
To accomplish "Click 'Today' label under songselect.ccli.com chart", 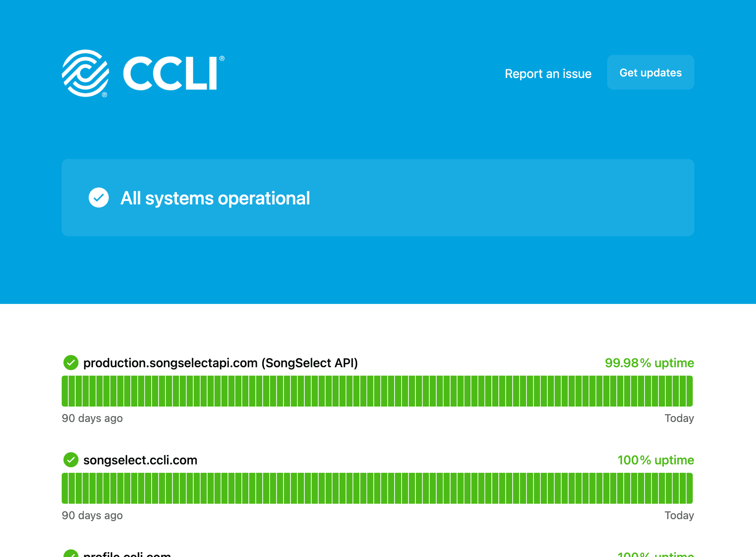I will tap(679, 515).
